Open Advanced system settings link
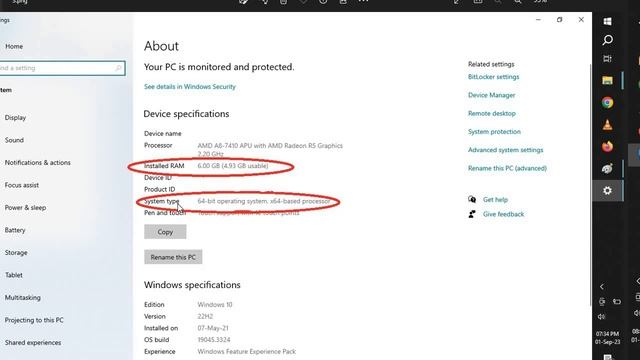Screen dimensions: 640x360 tap(505, 150)
